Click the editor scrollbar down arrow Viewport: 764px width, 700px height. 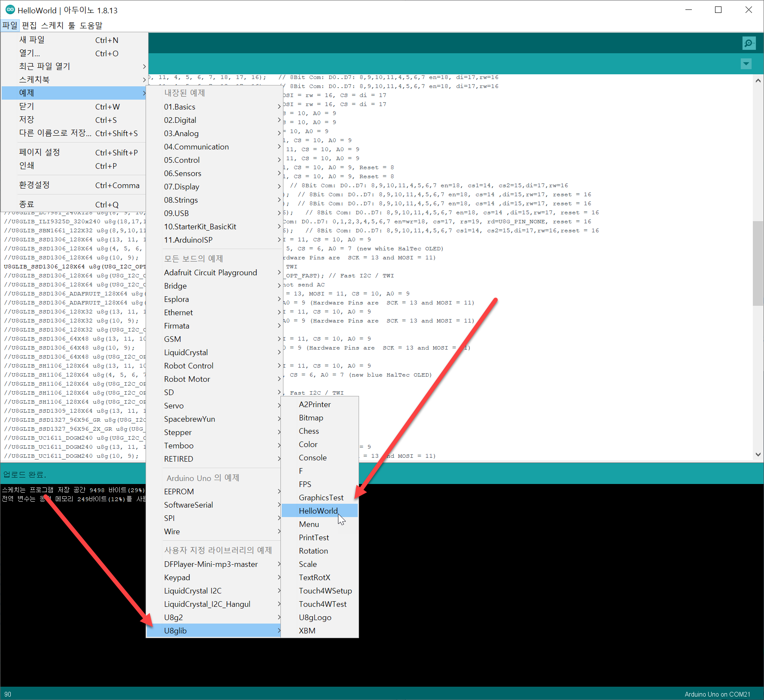758,454
